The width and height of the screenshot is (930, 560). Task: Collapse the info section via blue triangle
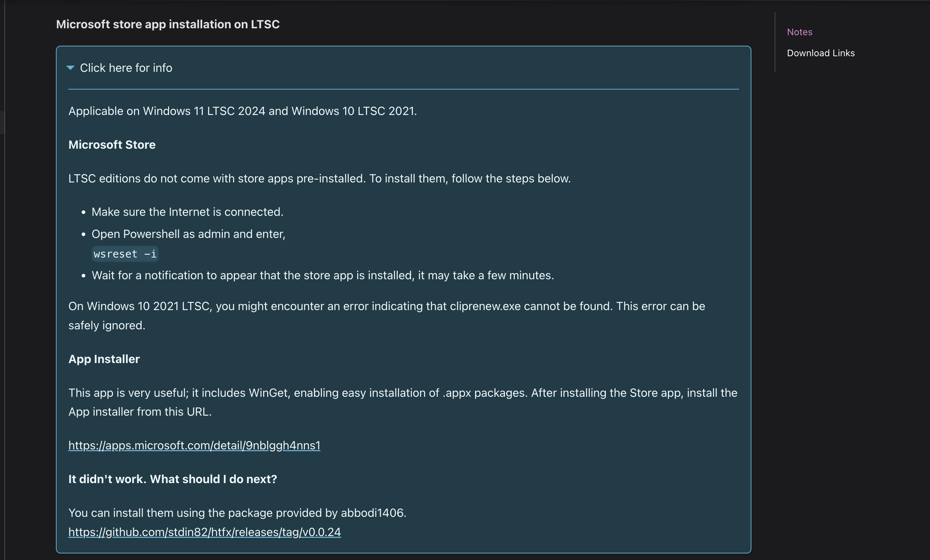pyautogui.click(x=70, y=68)
